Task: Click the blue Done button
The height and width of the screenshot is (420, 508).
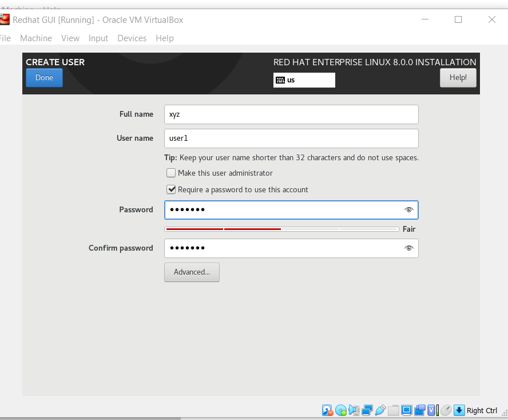Action: click(x=45, y=78)
